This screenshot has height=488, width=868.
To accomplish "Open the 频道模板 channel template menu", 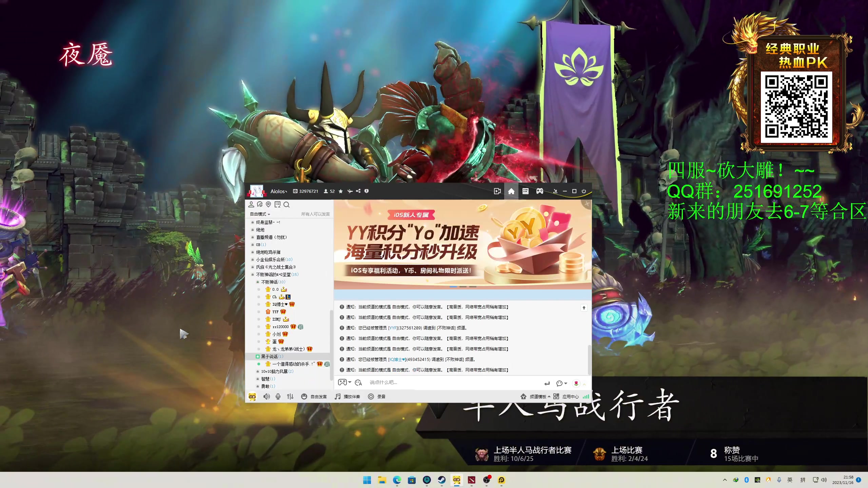I will (x=535, y=396).
